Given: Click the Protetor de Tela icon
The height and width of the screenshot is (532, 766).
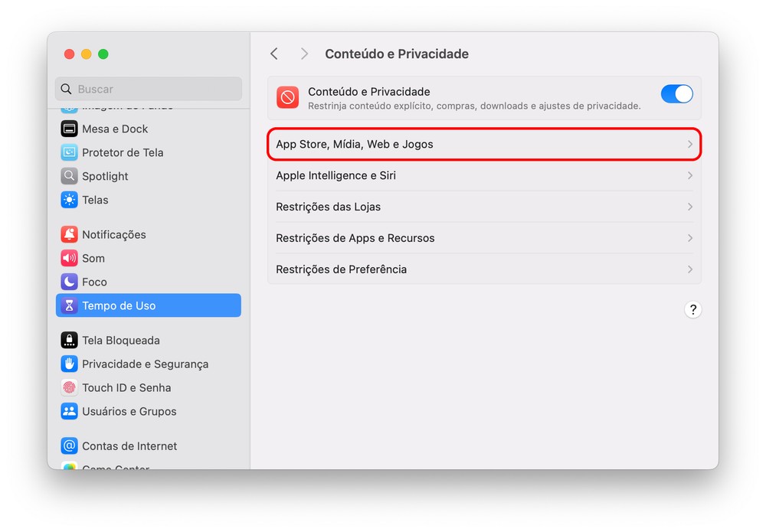Looking at the screenshot, I should click(x=70, y=152).
